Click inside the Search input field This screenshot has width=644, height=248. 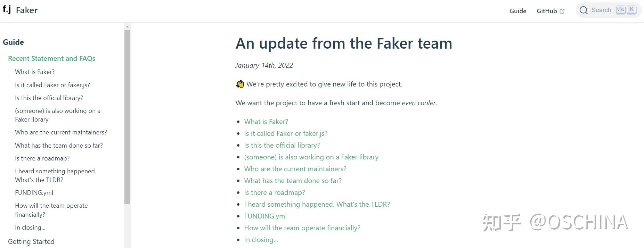(601, 10)
